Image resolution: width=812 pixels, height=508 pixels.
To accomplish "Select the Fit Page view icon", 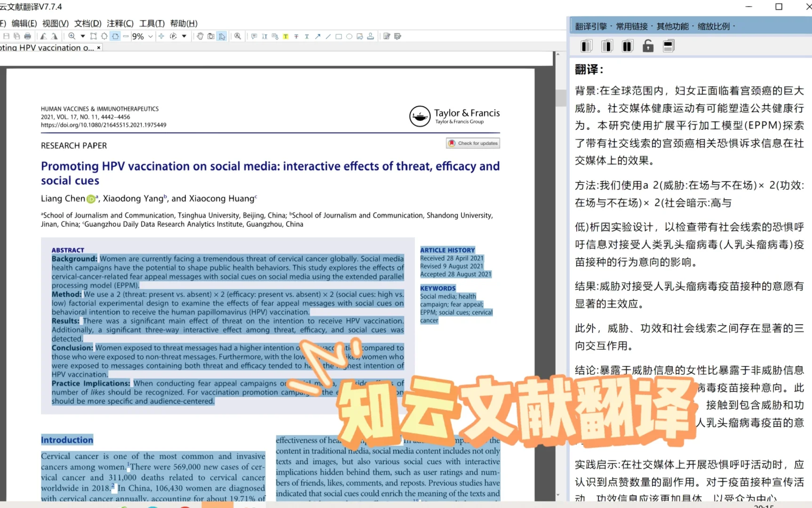I will (104, 36).
